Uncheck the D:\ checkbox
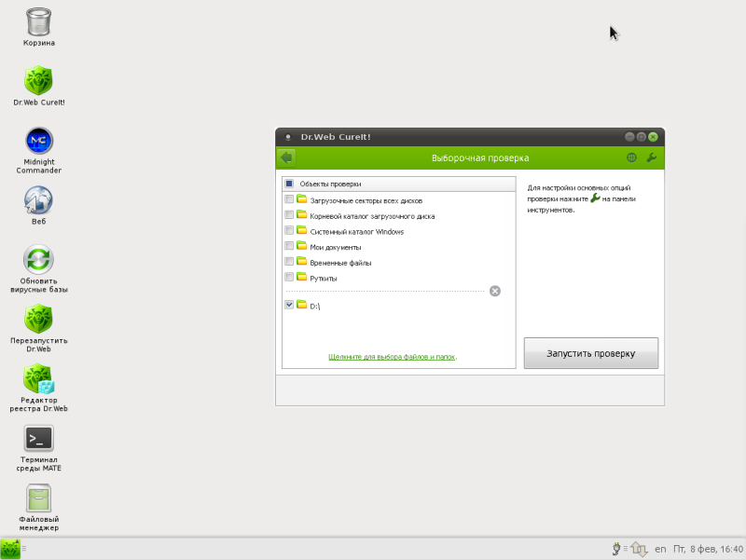The height and width of the screenshot is (560, 746). pos(289,305)
